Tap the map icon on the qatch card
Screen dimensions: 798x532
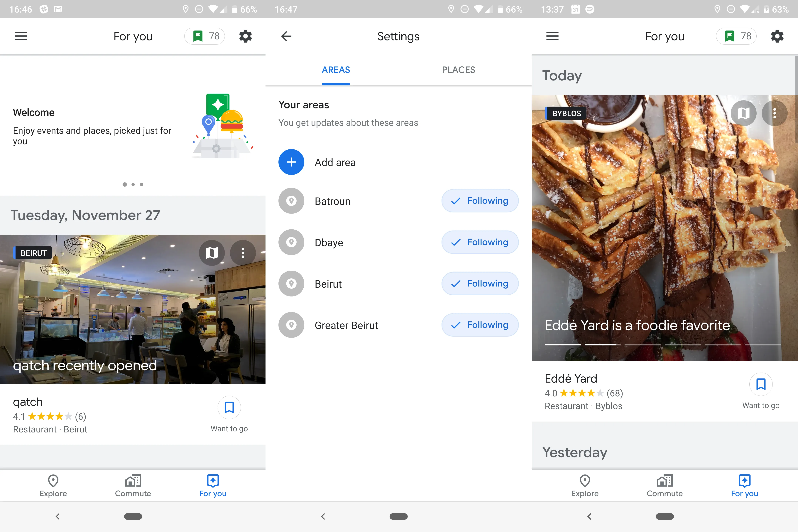212,253
